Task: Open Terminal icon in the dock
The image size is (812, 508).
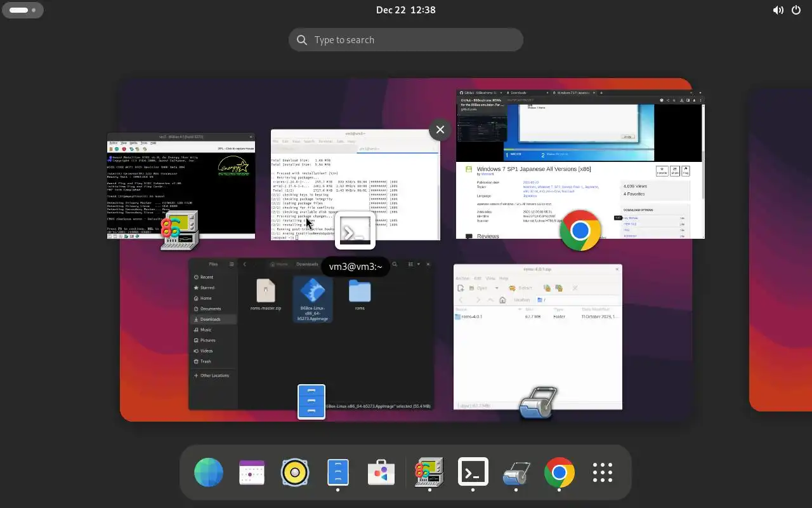Action: coord(473,473)
